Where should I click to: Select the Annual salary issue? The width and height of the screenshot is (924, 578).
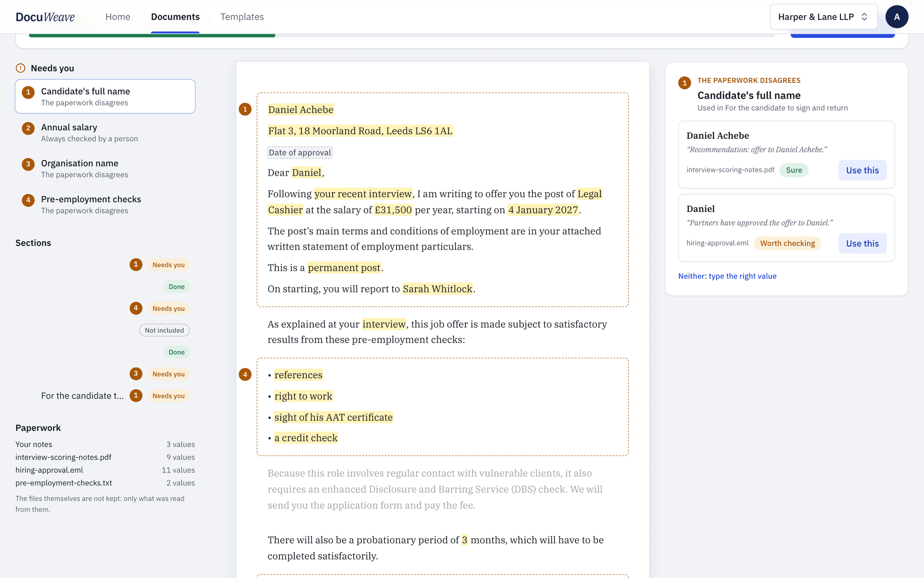pyautogui.click(x=105, y=133)
